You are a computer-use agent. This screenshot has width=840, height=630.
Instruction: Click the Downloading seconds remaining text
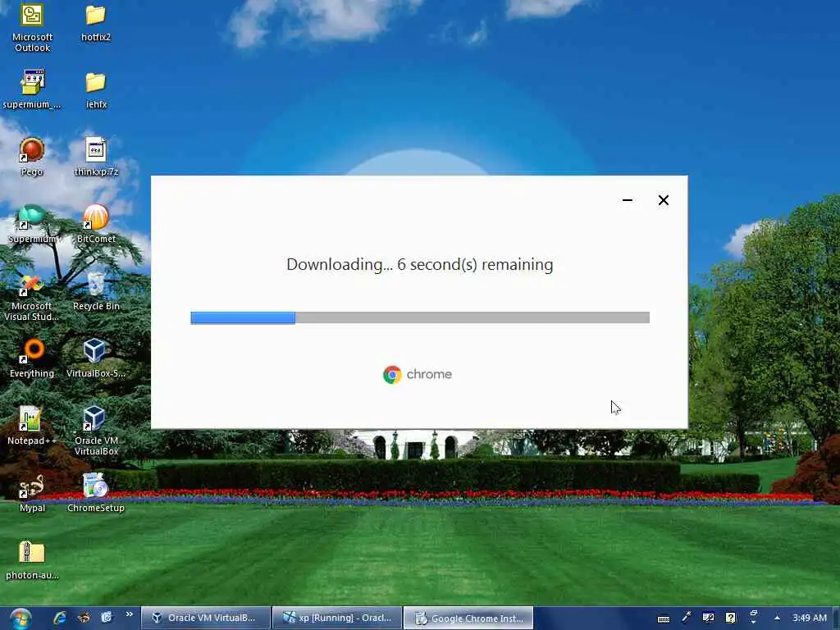[420, 265]
